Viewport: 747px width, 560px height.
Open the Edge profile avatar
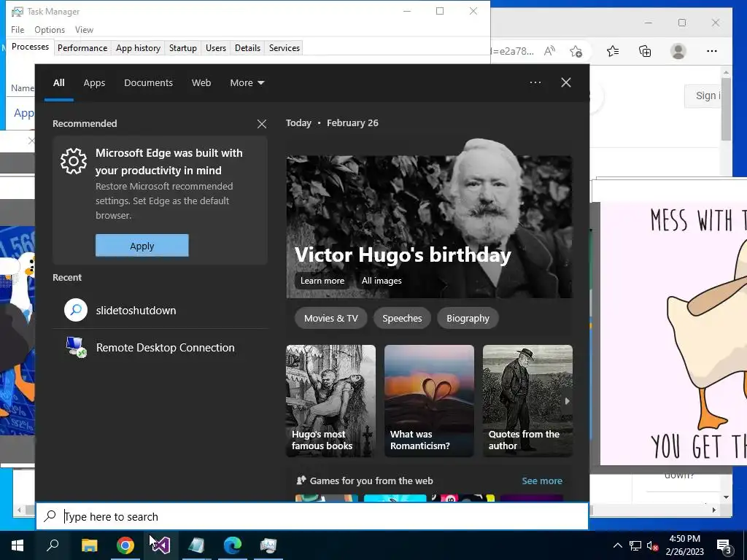[x=678, y=51]
